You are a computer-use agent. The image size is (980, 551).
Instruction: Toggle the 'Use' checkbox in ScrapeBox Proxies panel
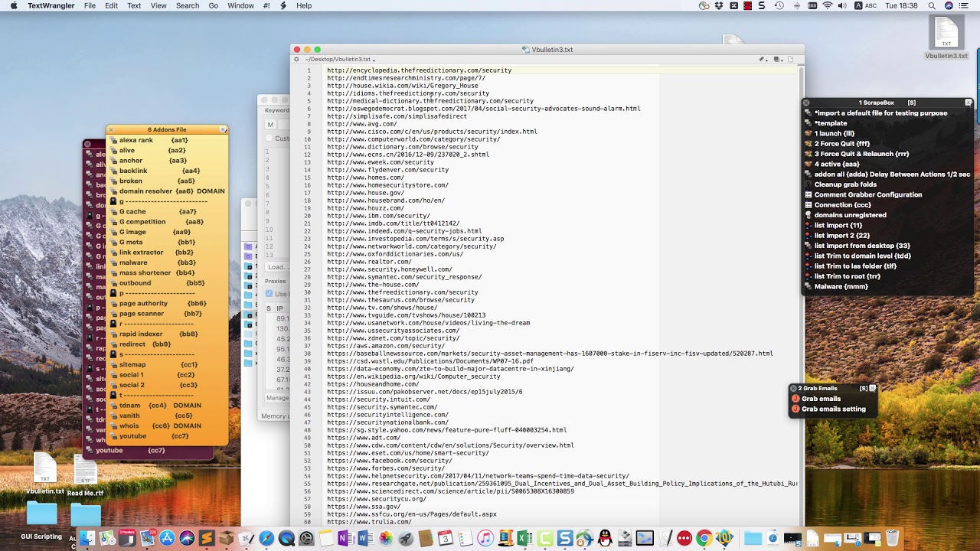point(269,294)
